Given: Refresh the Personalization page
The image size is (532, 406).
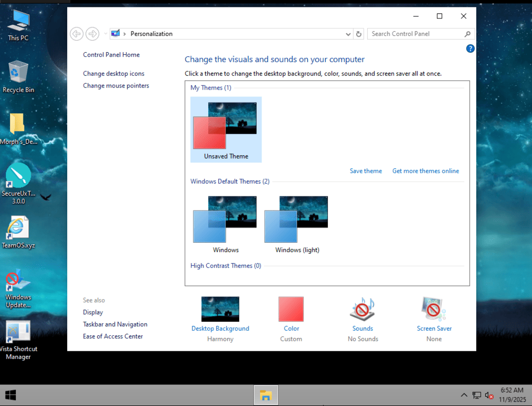Looking at the screenshot, I should point(359,34).
